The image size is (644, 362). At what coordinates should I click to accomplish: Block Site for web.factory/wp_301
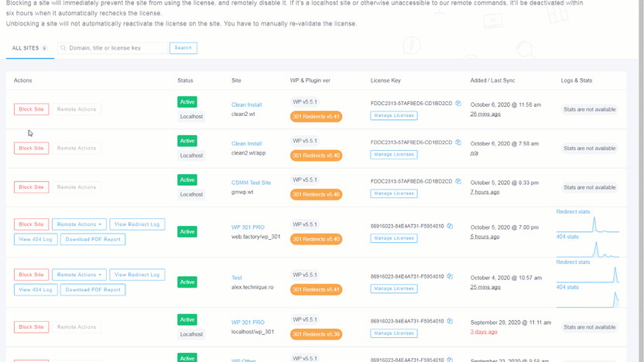click(x=31, y=224)
